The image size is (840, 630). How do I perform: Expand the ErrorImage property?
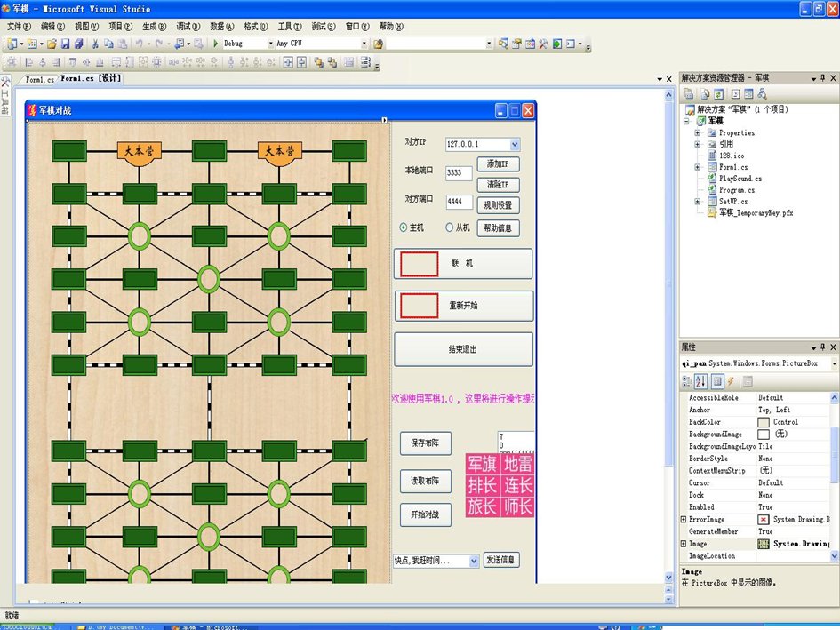point(684,519)
